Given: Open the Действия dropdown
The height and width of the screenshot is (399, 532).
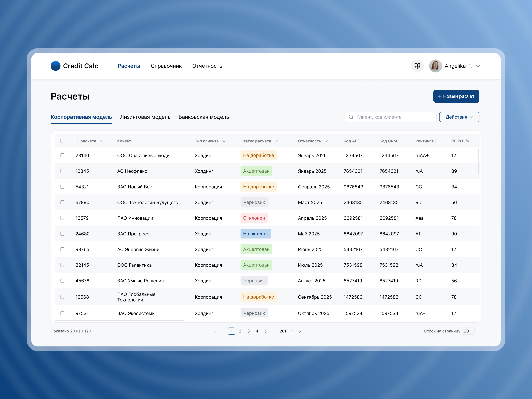Looking at the screenshot, I should pyautogui.click(x=459, y=117).
